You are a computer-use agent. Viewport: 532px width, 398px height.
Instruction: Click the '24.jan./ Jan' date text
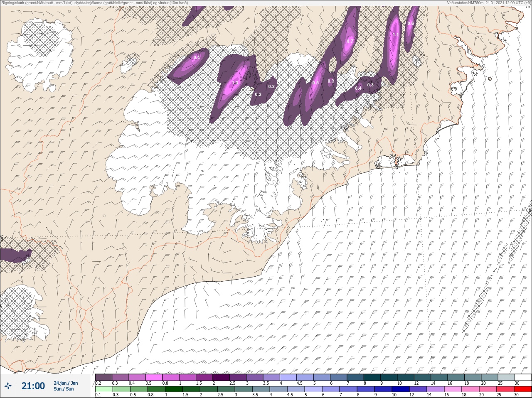coord(66,383)
